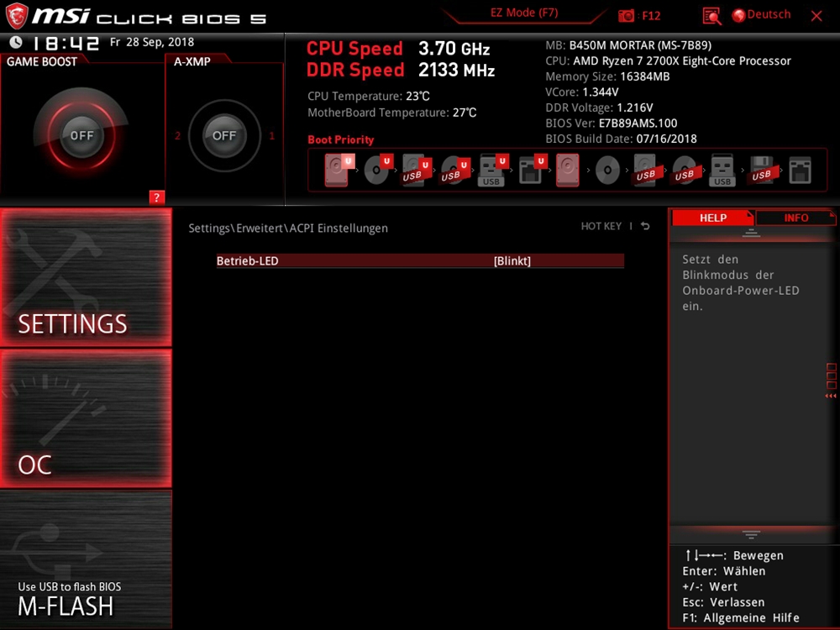
Task: Click the red globe language icon
Action: point(738,15)
